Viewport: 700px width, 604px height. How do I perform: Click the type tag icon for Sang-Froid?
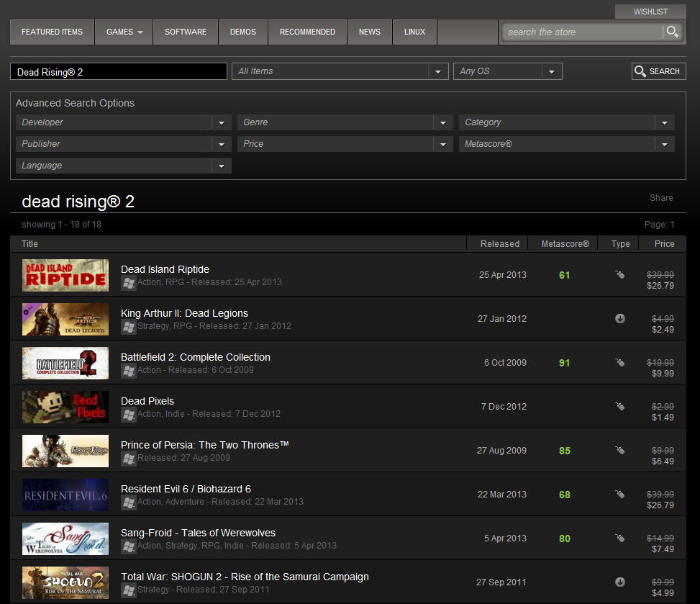click(619, 538)
